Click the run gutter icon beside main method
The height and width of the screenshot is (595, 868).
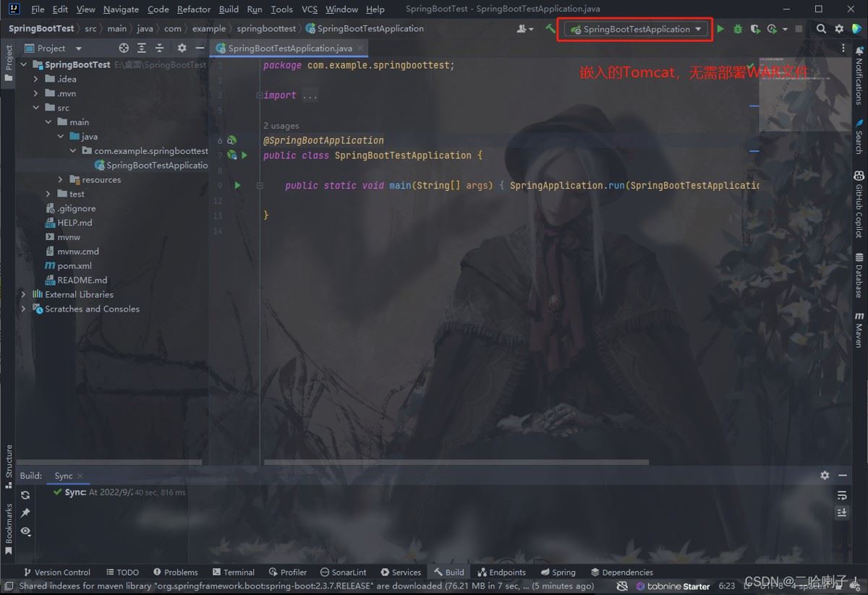[237, 185]
